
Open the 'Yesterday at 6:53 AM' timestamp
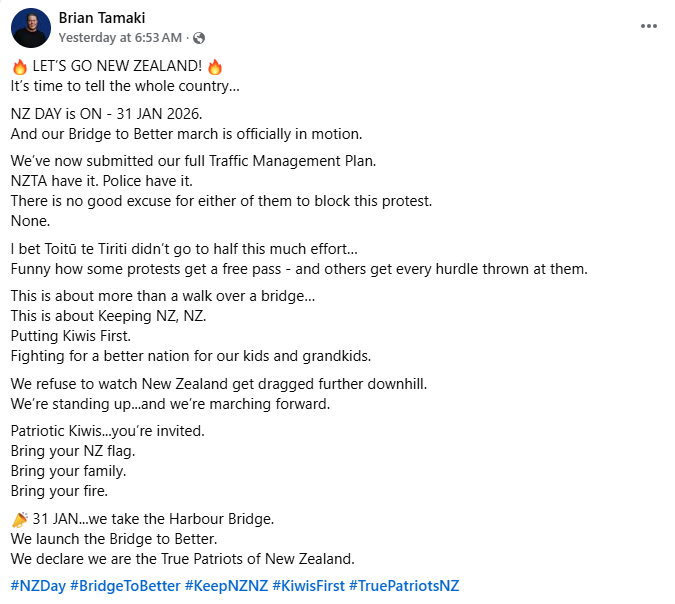click(120, 38)
